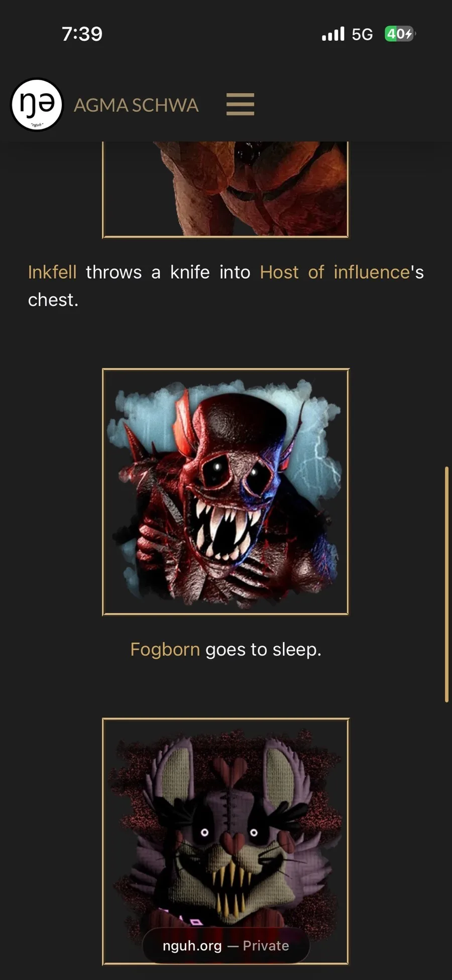The image size is (452, 980).
Task: Follow the Host of influence link
Action: pyautogui.click(x=335, y=272)
